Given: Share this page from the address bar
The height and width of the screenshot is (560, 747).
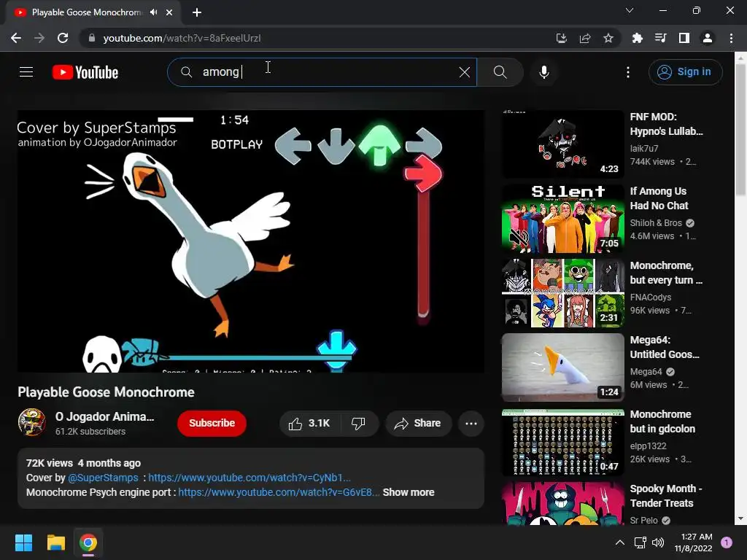Looking at the screenshot, I should point(585,38).
